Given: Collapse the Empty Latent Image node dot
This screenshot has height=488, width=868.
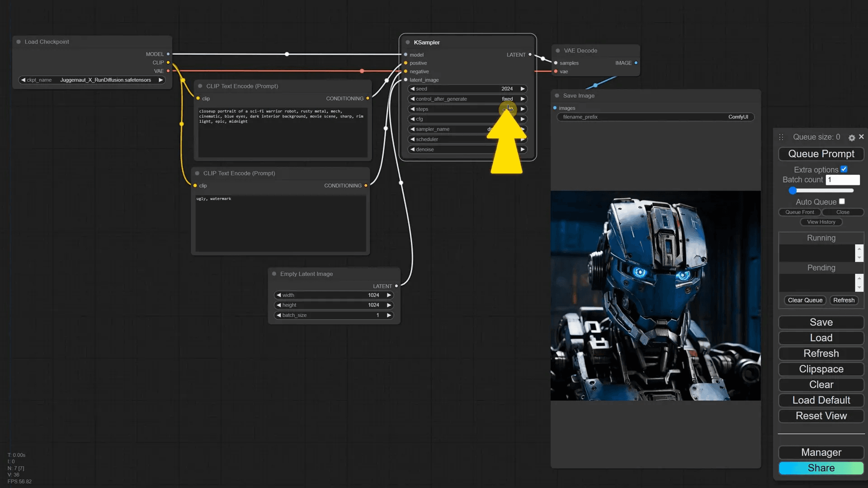Looking at the screenshot, I should pyautogui.click(x=274, y=274).
